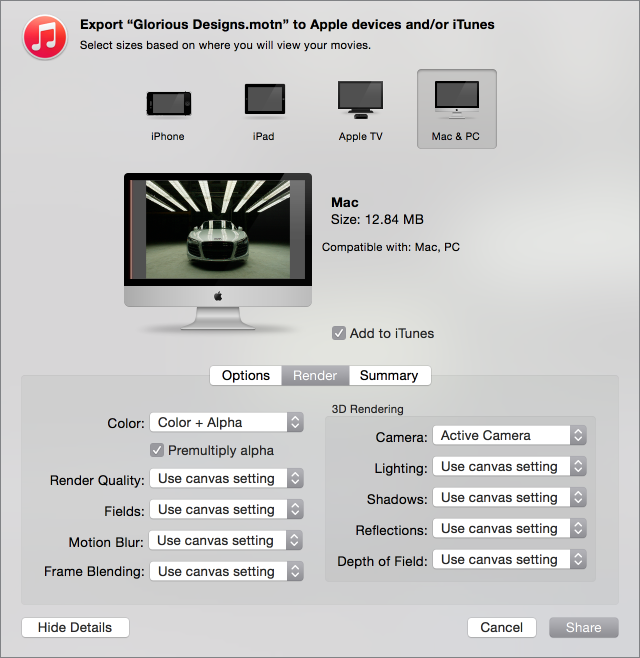Click the Cancel button
The width and height of the screenshot is (640, 658).
coord(502,627)
